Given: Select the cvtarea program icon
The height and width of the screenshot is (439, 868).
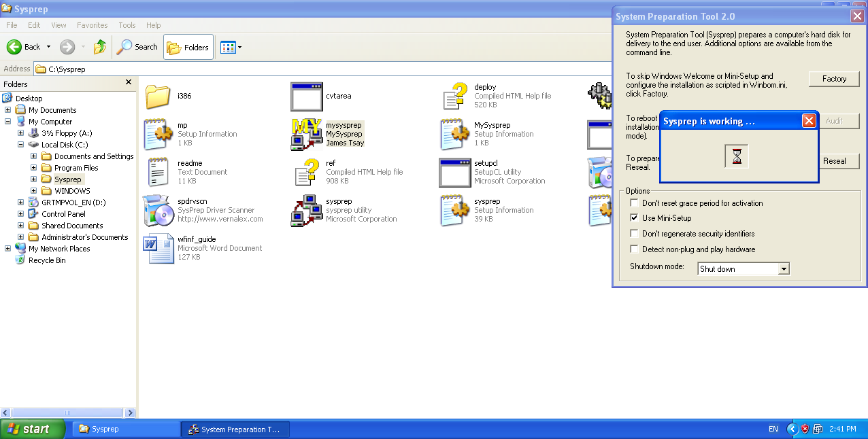Looking at the screenshot, I should 306,96.
